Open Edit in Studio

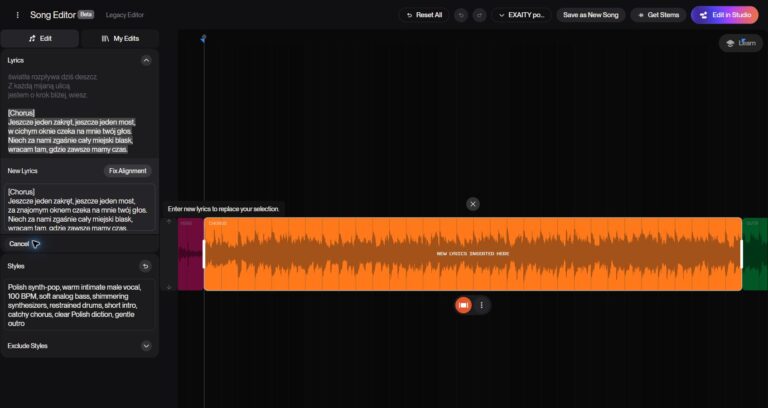(725, 15)
